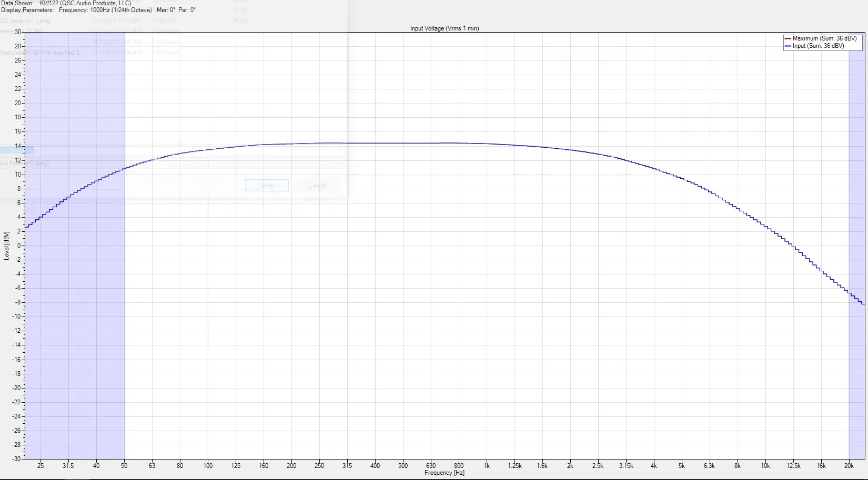Click the -10 label on the level axis

[17, 316]
